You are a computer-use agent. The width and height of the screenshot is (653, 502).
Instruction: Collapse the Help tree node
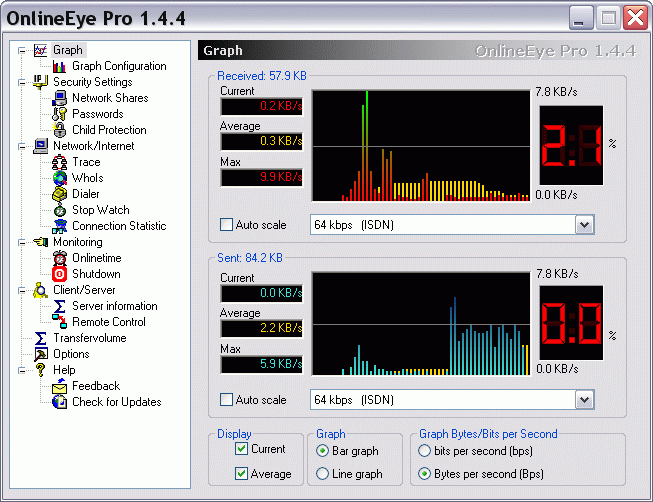22,370
